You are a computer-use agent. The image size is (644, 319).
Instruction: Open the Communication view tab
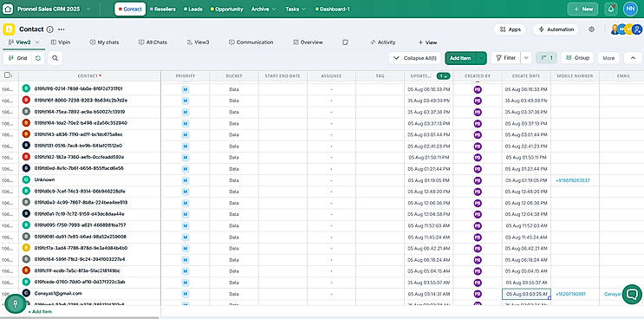pyautogui.click(x=251, y=42)
